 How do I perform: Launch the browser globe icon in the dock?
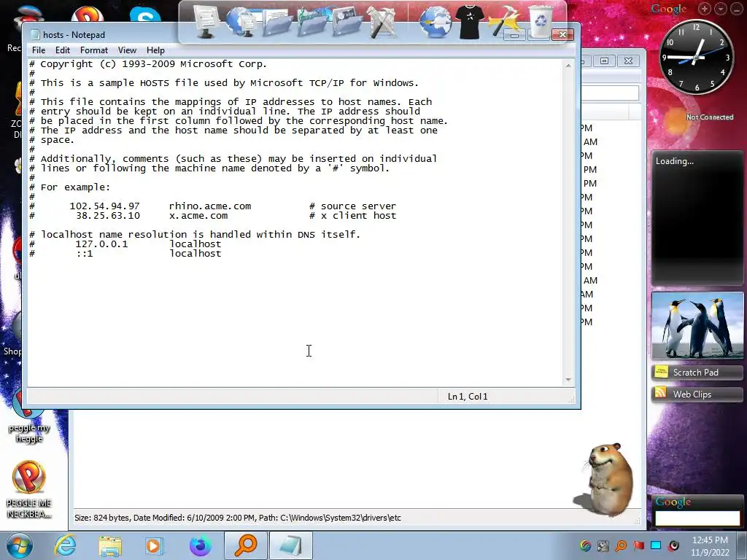coord(435,21)
